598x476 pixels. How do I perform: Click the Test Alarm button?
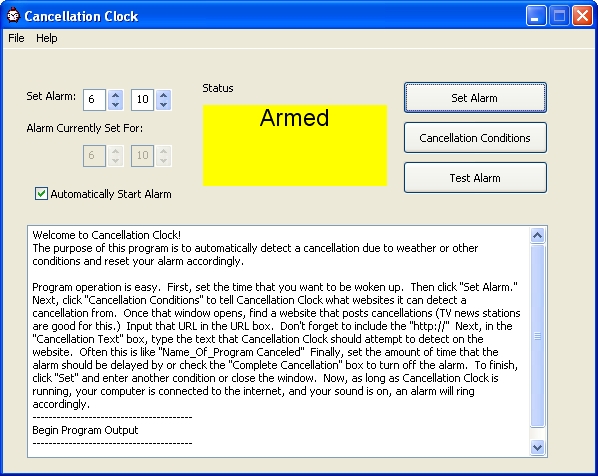(475, 178)
